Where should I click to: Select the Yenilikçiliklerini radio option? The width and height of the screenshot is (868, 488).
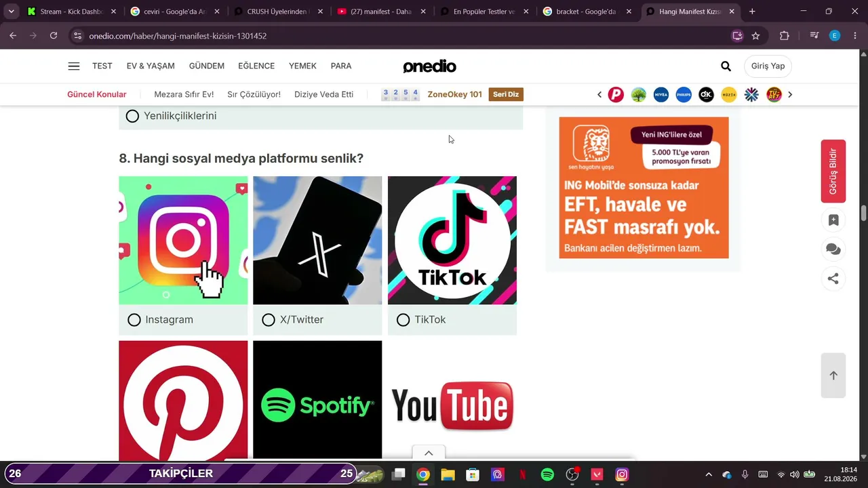132,116
